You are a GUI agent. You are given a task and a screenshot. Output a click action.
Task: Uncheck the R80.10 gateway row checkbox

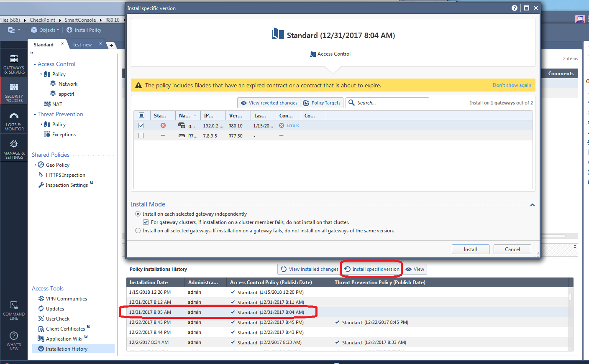pyautogui.click(x=141, y=125)
